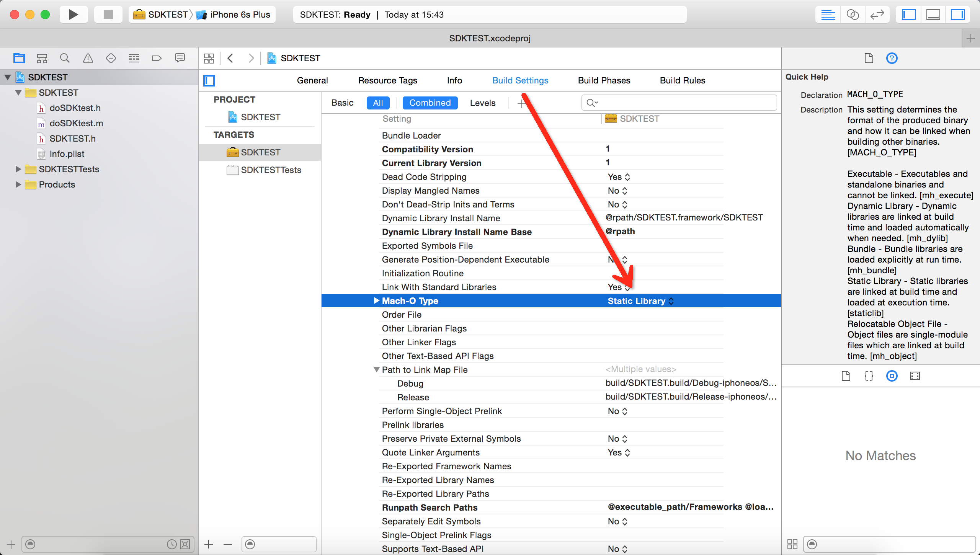
Task: Toggle the Utilities pane visibility
Action: pos(957,15)
